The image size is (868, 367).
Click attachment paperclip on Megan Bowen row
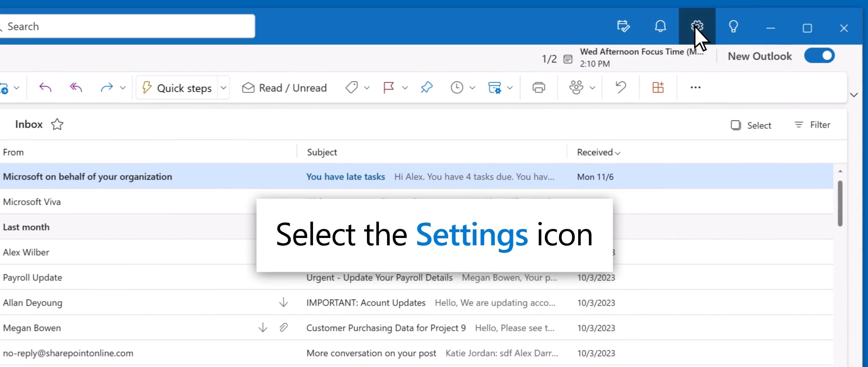(283, 327)
